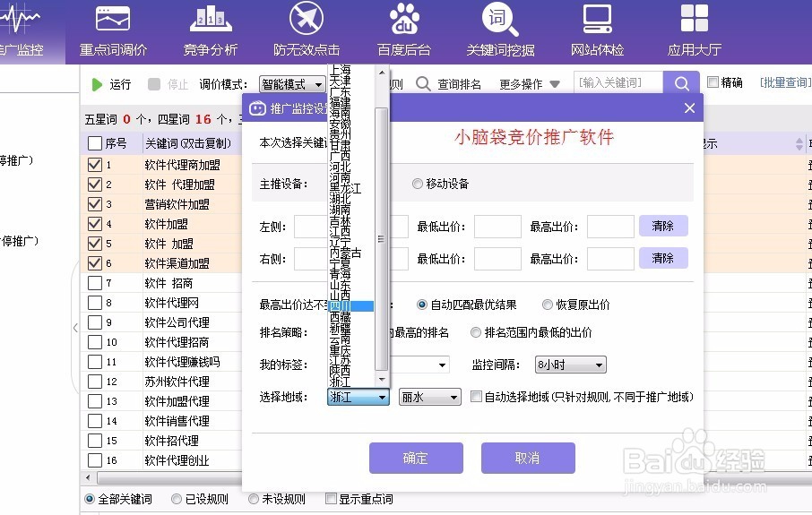Viewport: 812px width, 515px height.
Task: Select the 已设规则 filter radio
Action: tap(176, 499)
